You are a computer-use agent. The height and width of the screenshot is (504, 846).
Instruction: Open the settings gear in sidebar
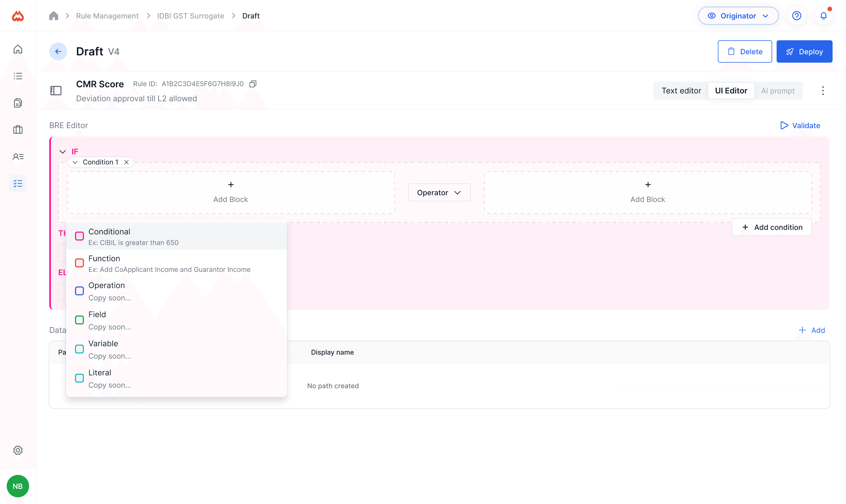(18, 450)
